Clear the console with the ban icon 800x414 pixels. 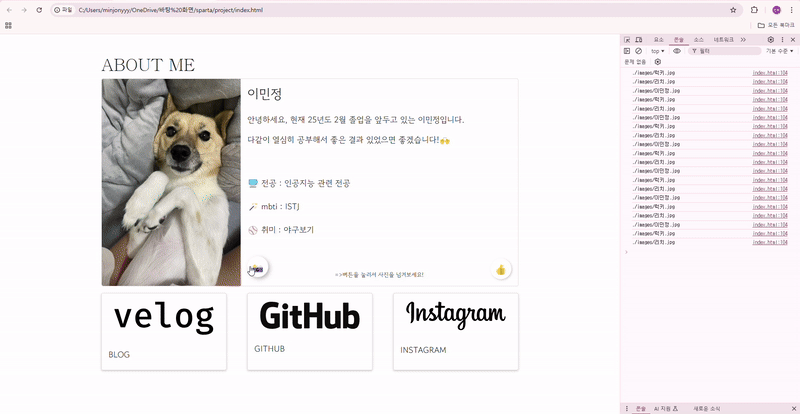click(638, 51)
